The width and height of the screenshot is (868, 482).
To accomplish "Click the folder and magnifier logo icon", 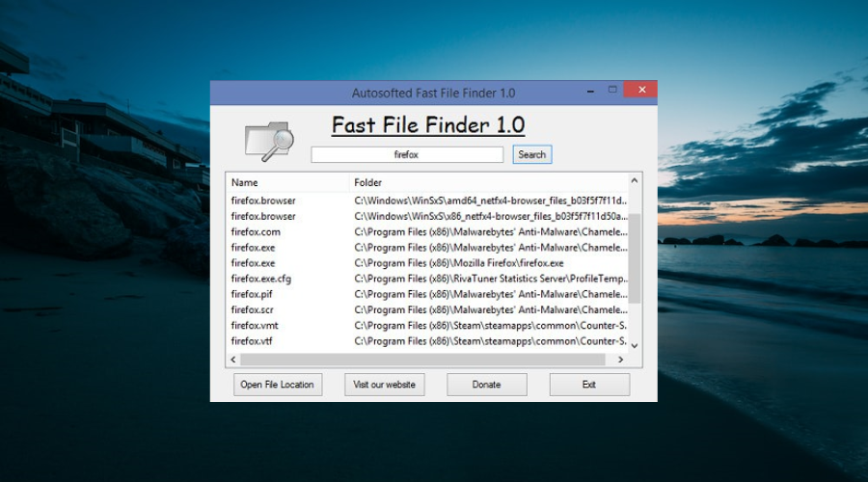I will pos(269,141).
